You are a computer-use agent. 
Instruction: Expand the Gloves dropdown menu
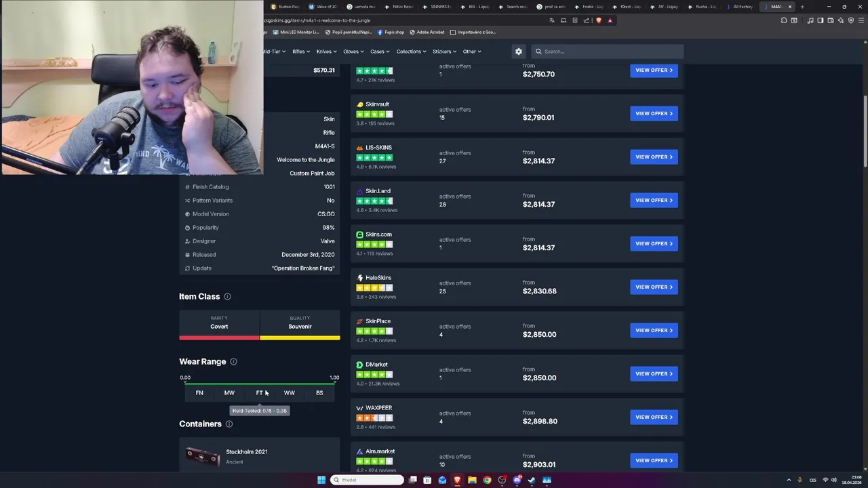click(x=353, y=52)
